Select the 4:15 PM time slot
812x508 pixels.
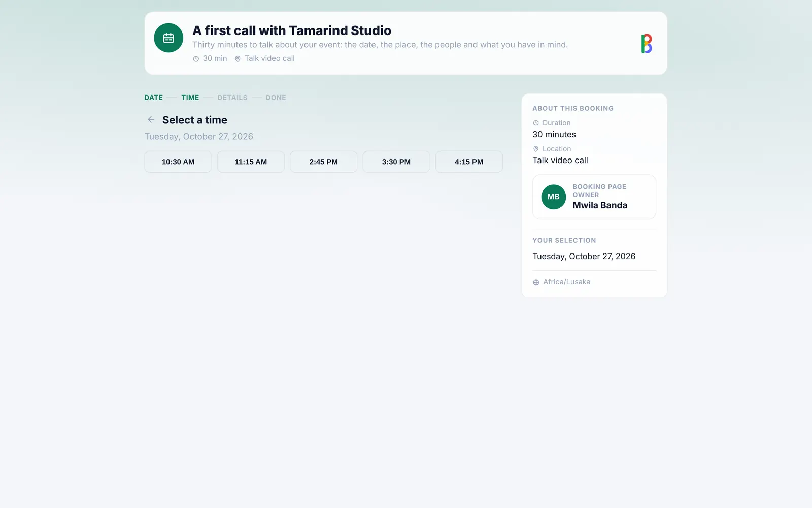pyautogui.click(x=469, y=162)
